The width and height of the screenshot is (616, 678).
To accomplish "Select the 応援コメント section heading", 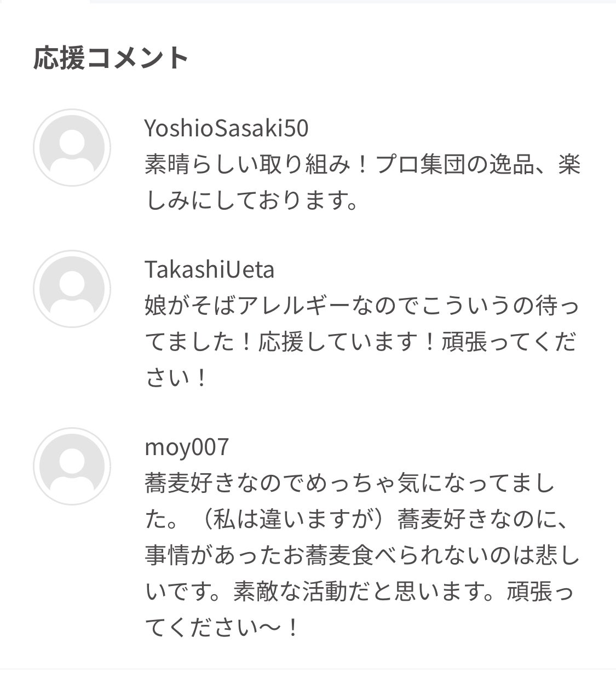I will coord(111,58).
